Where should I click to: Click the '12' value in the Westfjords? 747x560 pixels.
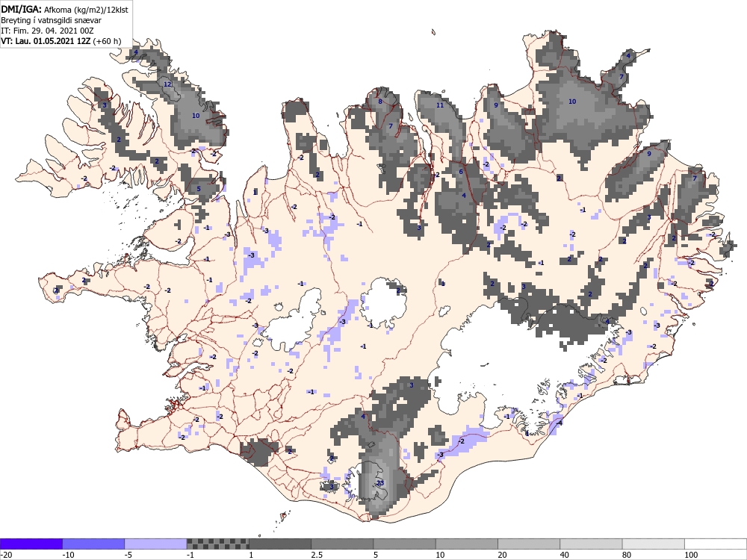(167, 84)
